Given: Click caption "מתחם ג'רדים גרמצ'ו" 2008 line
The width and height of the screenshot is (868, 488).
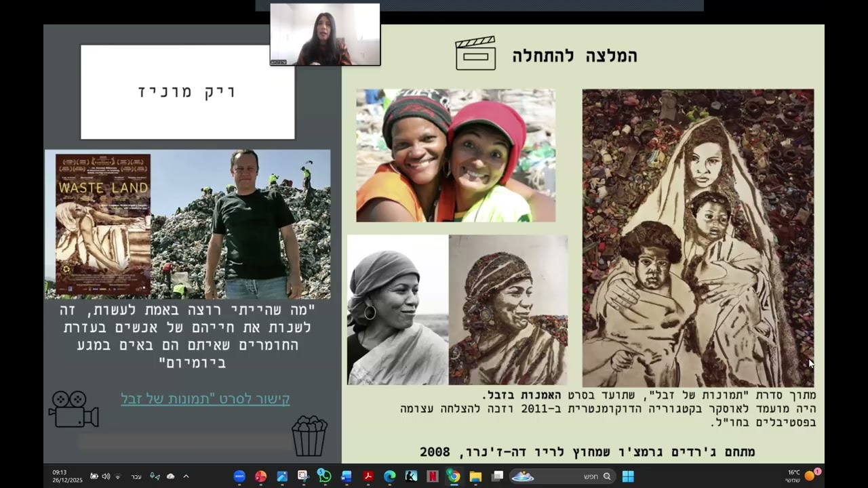Looking at the screenshot, I should (x=587, y=451).
